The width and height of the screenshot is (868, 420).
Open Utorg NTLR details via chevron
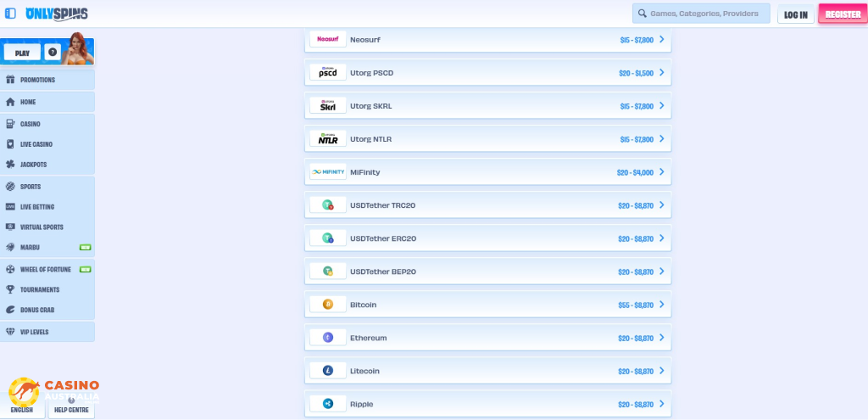pos(661,139)
